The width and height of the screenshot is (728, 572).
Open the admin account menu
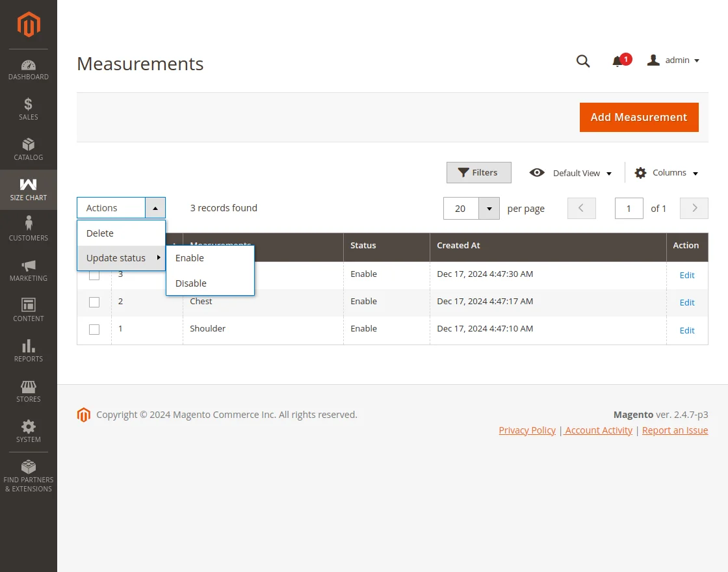673,60
